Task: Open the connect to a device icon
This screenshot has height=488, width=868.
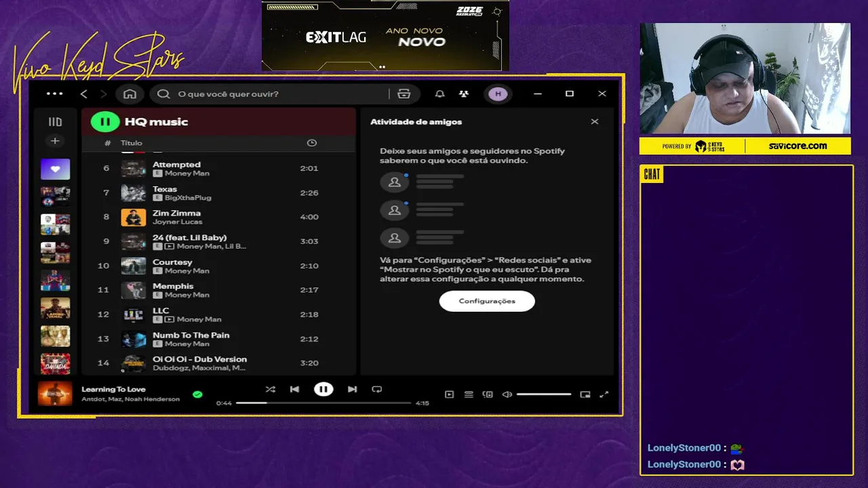Action: pyautogui.click(x=488, y=394)
